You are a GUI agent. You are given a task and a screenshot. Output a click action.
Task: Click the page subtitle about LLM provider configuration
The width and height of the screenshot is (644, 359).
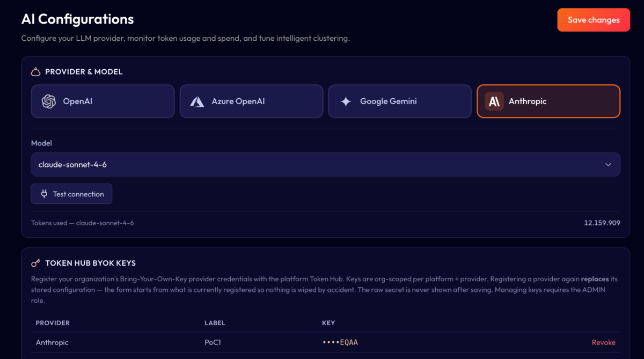(186, 39)
